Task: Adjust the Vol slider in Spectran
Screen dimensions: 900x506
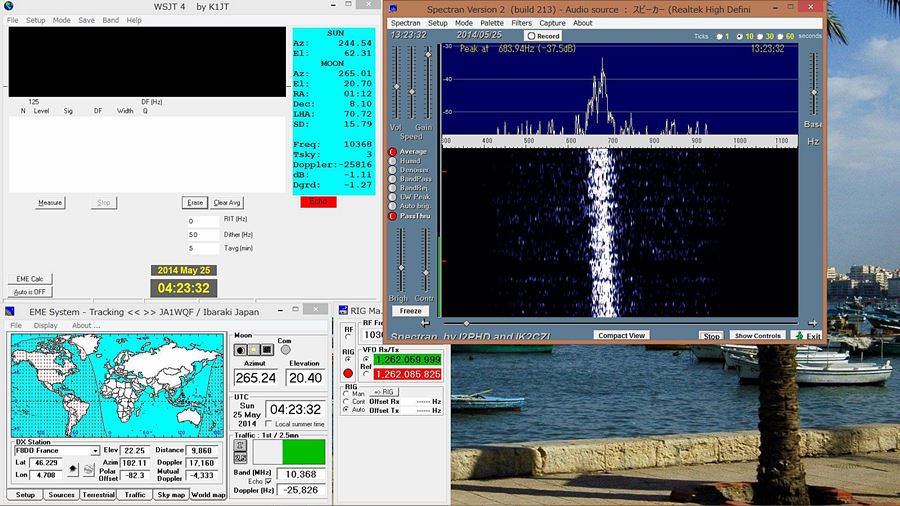Action: [396, 87]
